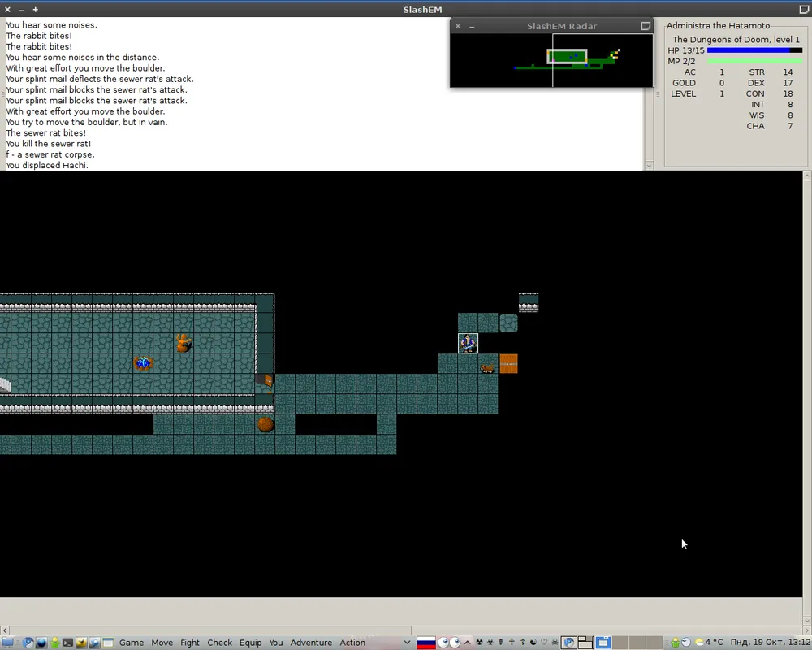This screenshot has width=812, height=650.
Task: Open the Equip menu
Action: [250, 643]
